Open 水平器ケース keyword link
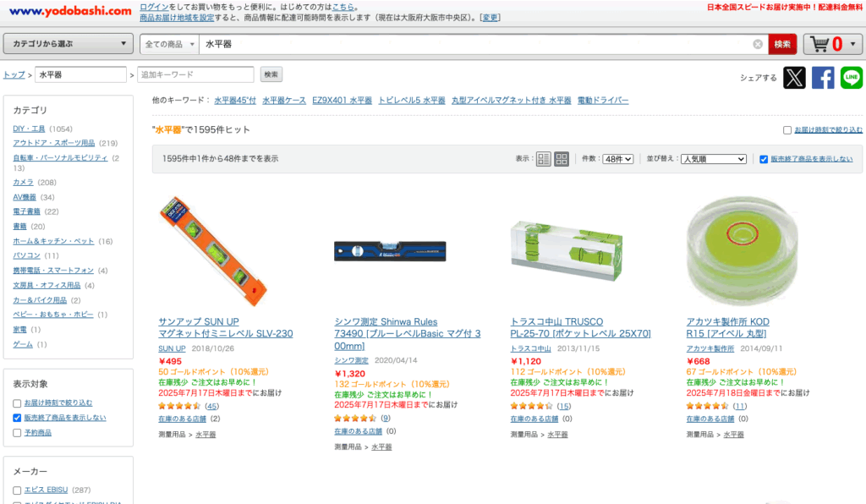The height and width of the screenshot is (504, 866). pos(284,101)
